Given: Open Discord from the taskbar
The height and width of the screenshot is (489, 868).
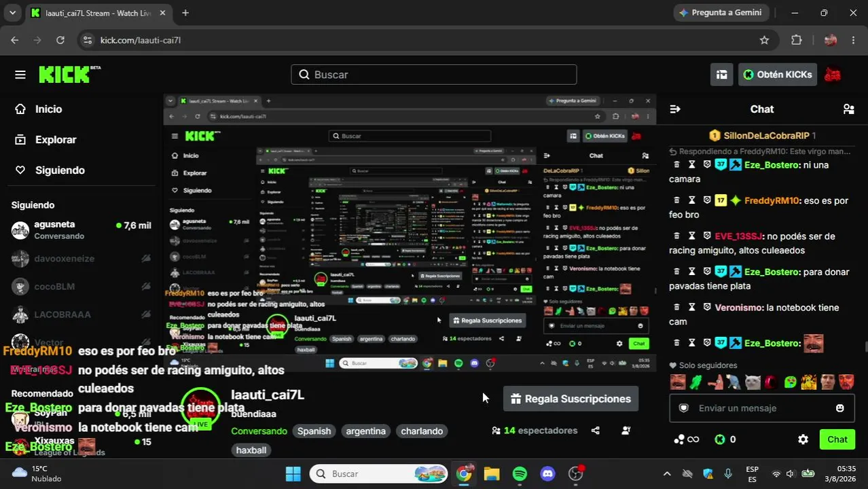Looking at the screenshot, I should pos(547,473).
